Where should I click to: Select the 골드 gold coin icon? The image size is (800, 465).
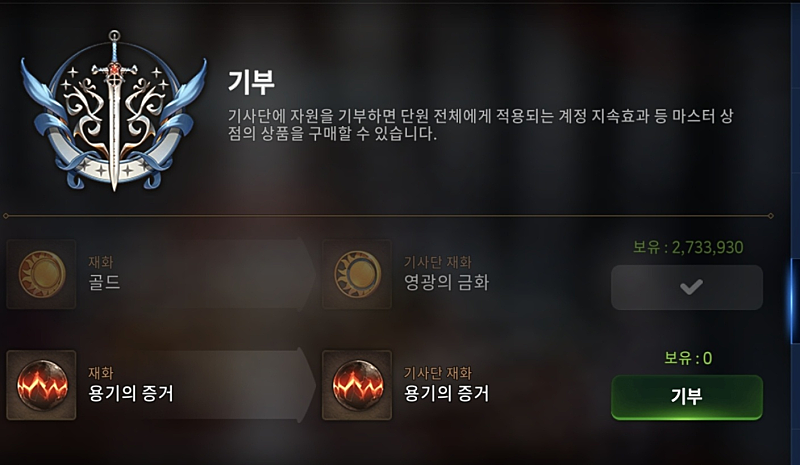coord(41,274)
